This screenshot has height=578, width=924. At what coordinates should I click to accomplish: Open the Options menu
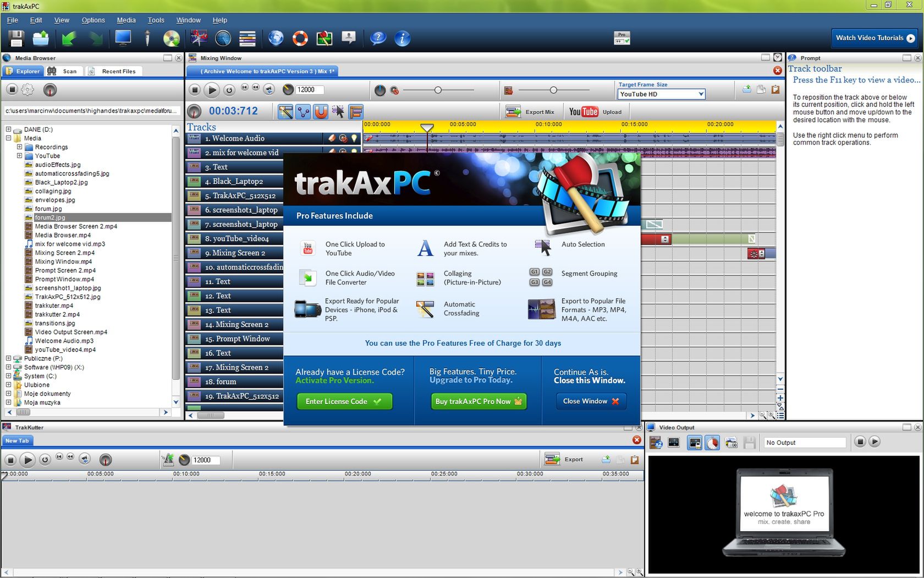tap(93, 20)
